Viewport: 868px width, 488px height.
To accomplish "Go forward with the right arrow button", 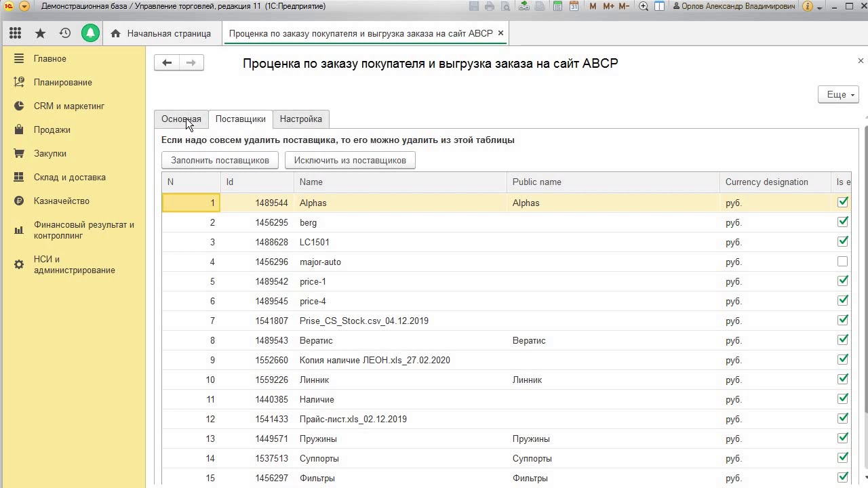I will point(191,63).
